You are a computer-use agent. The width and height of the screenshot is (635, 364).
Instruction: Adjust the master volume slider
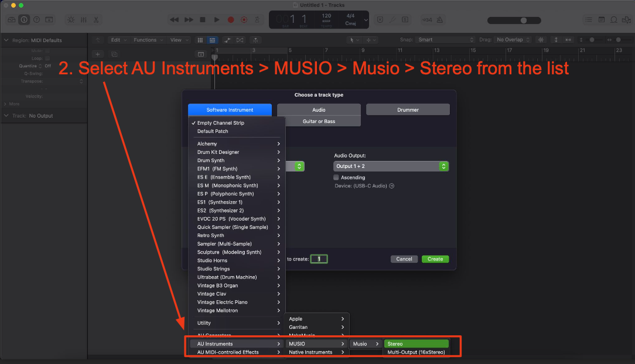514,20
